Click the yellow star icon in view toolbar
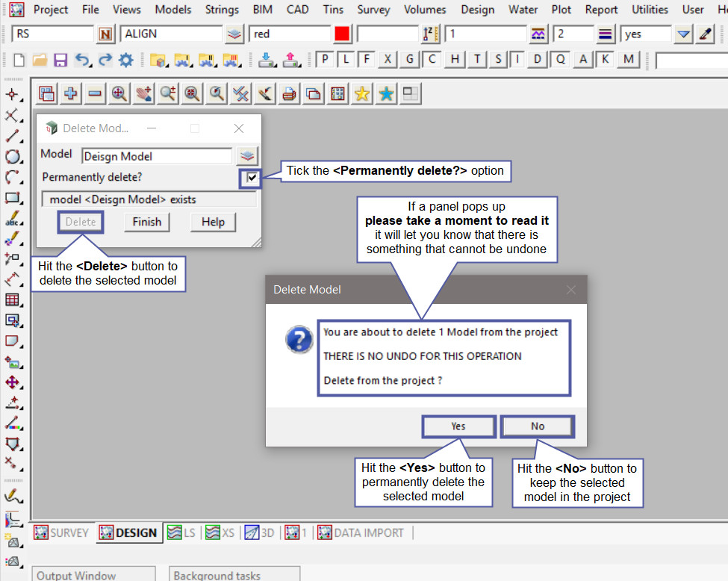The image size is (728, 581). (x=362, y=93)
